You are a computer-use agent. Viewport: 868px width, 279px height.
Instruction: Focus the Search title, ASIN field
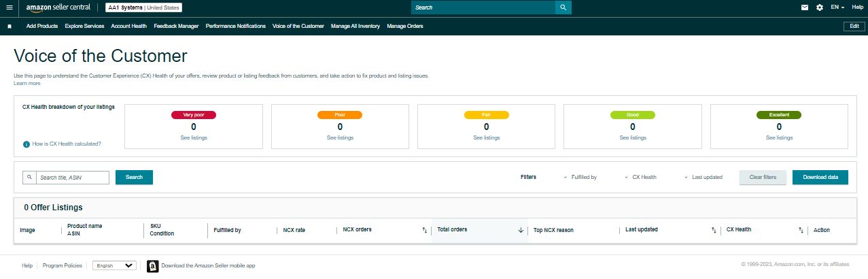72,178
